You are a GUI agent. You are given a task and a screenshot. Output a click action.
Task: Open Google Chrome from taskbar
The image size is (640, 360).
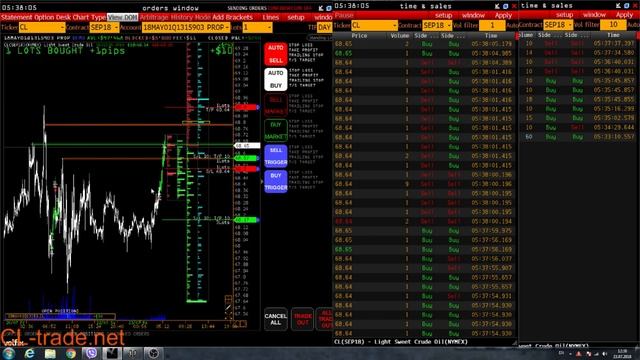[71, 353]
